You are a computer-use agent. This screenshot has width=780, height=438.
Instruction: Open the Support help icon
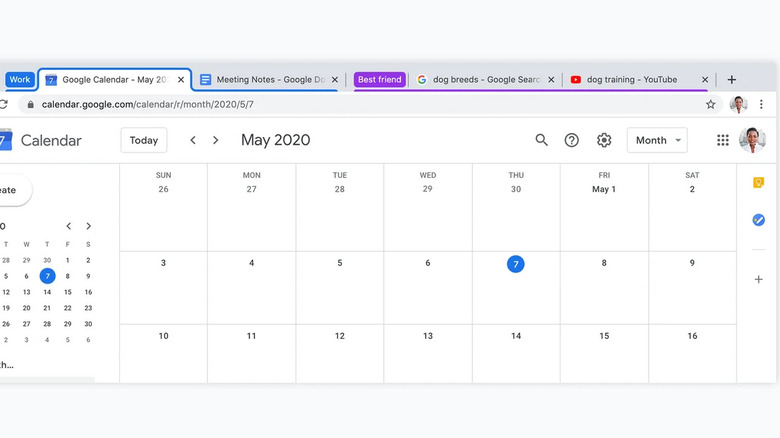pos(572,140)
